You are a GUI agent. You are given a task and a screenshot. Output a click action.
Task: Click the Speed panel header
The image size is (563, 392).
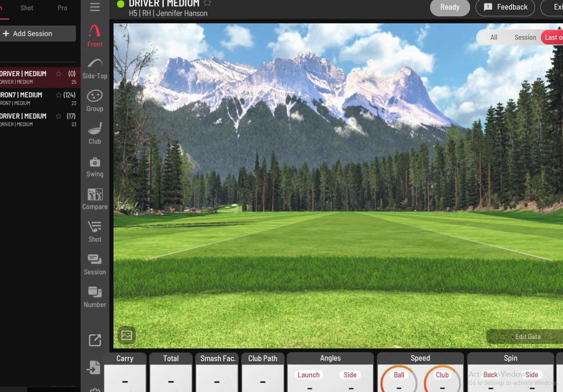420,358
